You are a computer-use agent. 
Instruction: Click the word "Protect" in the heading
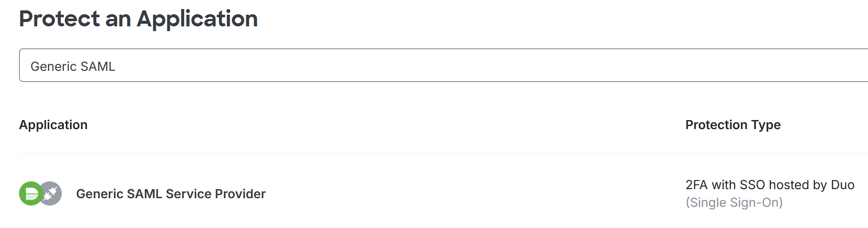coord(60,19)
